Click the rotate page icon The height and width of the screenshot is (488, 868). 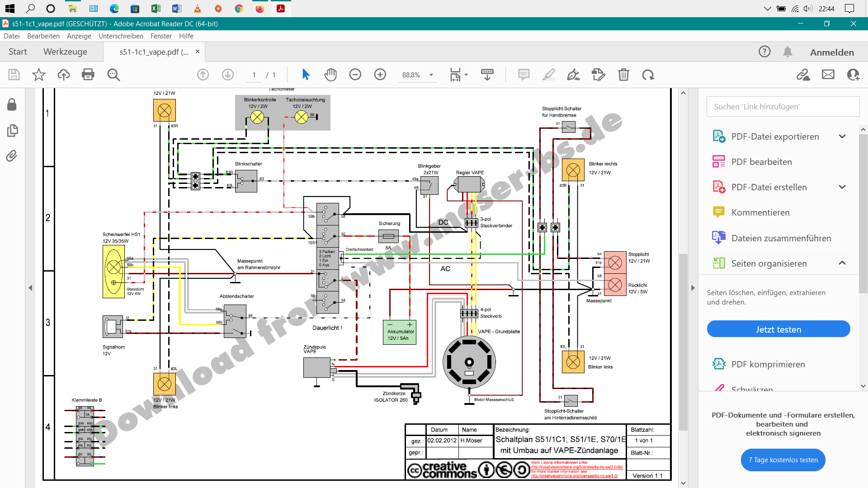tap(648, 75)
